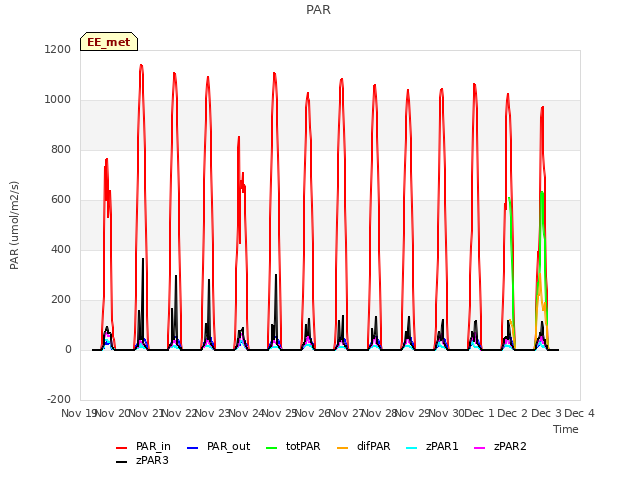Click the Nov 19 x-axis tick label
This screenshot has height=480, width=640.
[x=78, y=413]
